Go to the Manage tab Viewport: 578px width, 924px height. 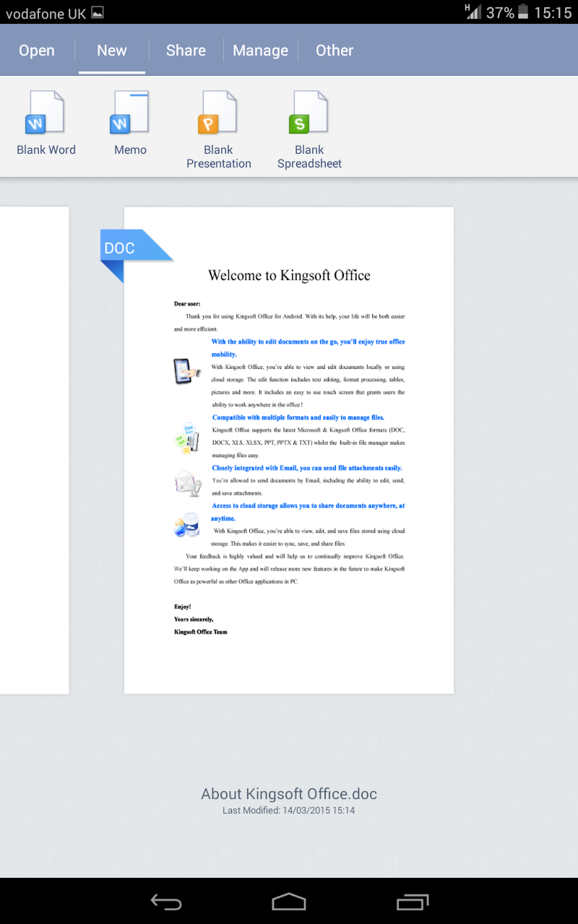(261, 51)
